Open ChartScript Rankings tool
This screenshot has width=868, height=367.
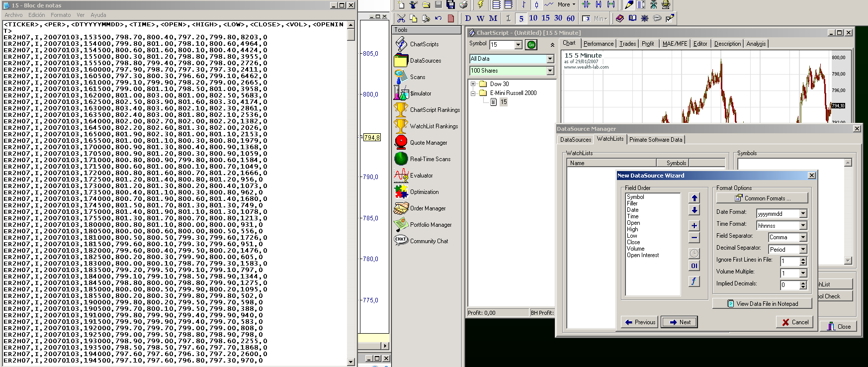[x=427, y=110]
